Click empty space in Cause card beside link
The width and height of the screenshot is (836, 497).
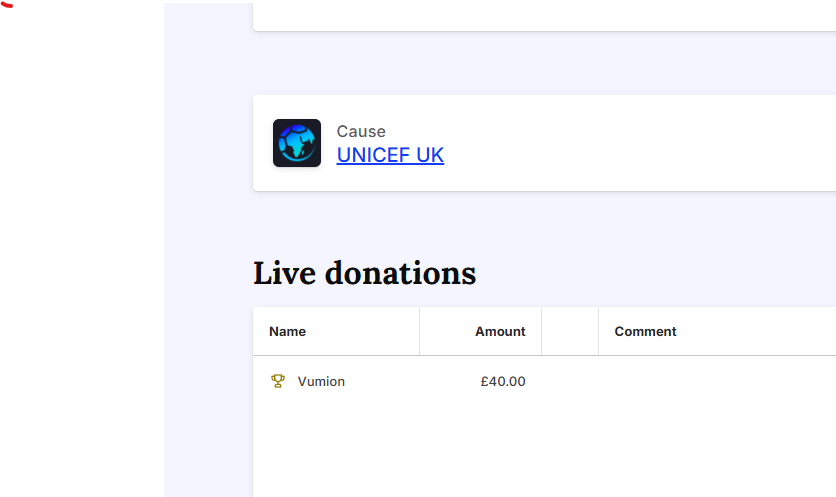(x=640, y=143)
